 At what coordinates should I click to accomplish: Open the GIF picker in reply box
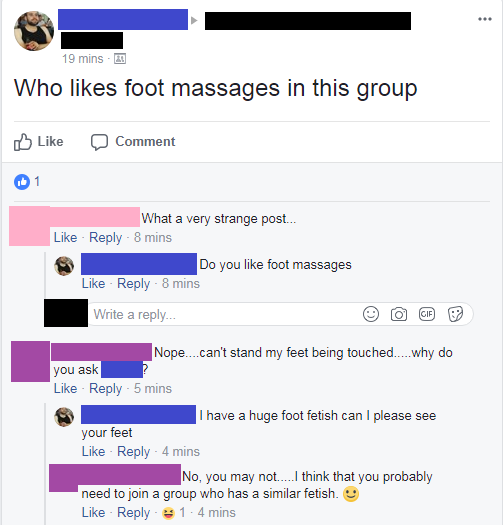pos(427,314)
